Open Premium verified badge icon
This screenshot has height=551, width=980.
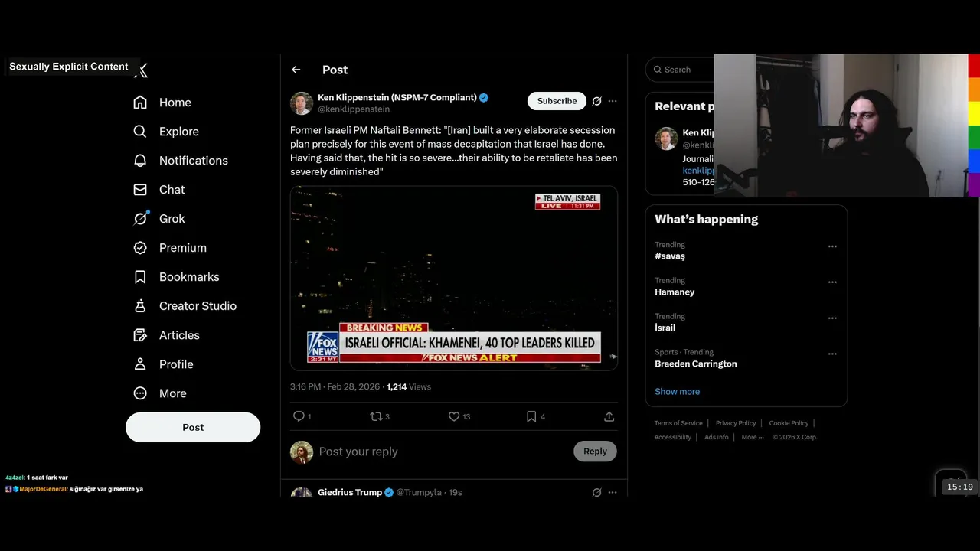coord(140,248)
